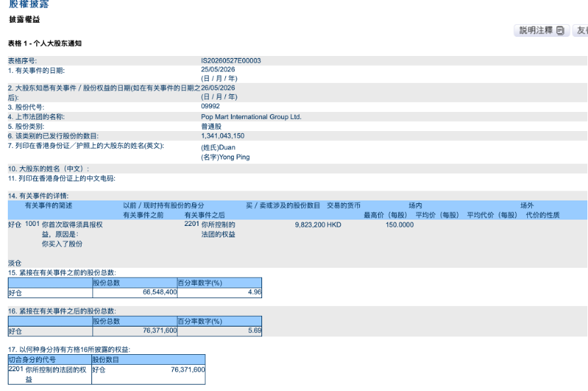Click the stock code 09992

click(210, 106)
